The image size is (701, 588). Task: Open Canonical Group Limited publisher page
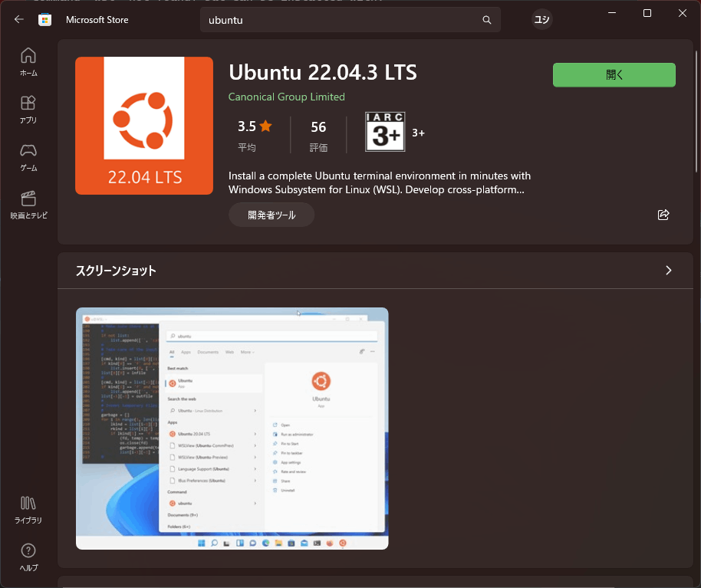click(287, 97)
